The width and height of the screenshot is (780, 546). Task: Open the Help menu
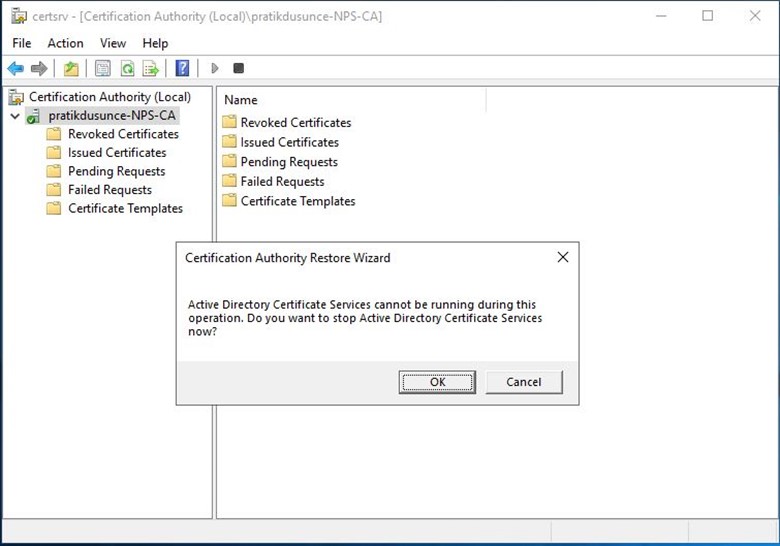155,43
